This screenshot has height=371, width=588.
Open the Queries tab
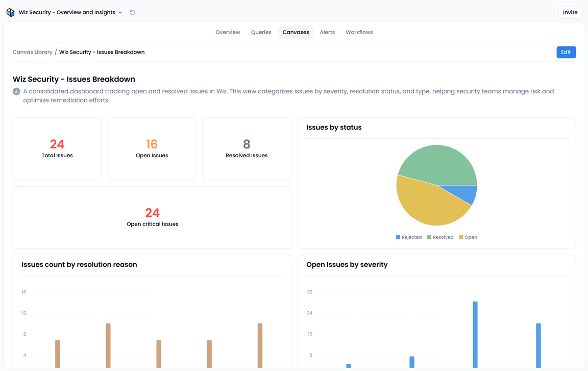[261, 32]
